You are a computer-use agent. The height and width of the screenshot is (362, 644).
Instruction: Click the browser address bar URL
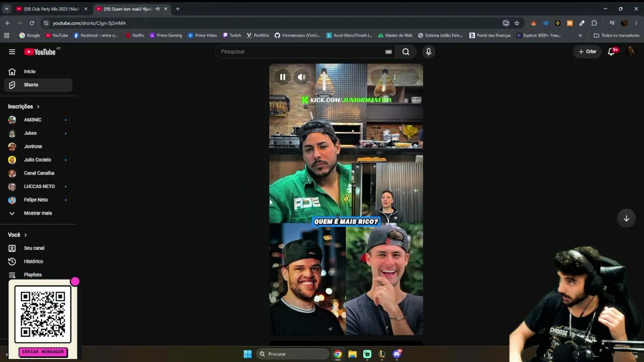click(x=89, y=23)
